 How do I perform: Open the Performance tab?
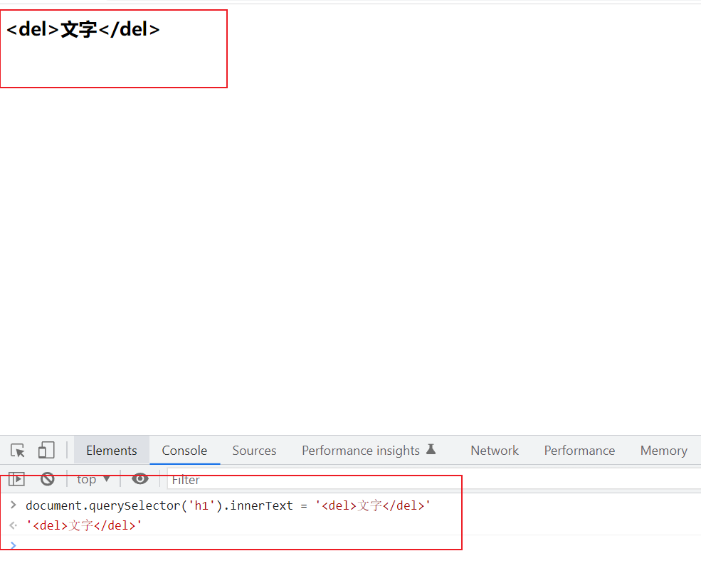point(579,451)
